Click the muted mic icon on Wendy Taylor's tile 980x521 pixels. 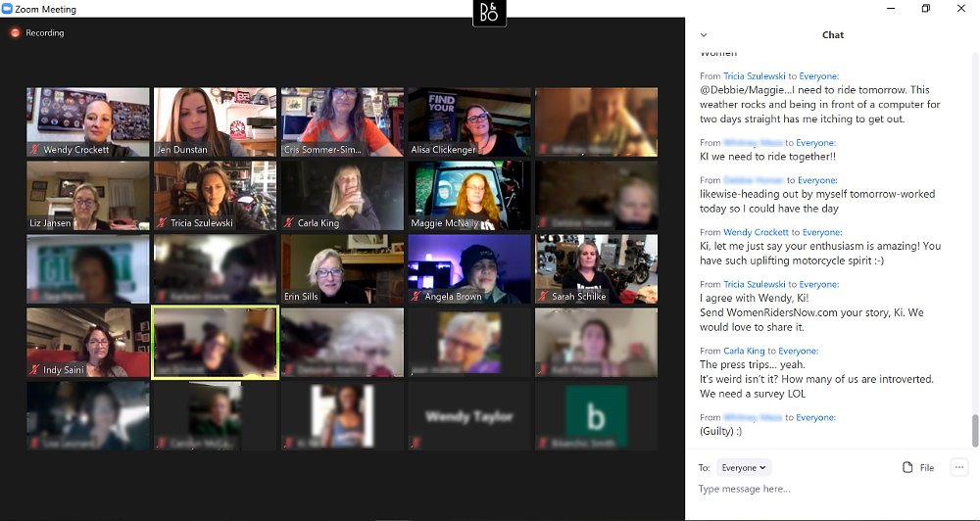pyautogui.click(x=416, y=443)
